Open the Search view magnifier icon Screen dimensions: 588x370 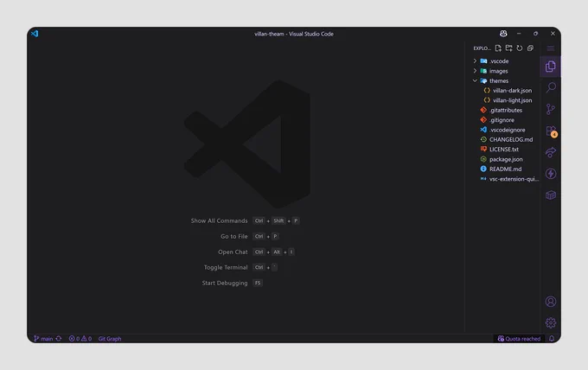pyautogui.click(x=551, y=87)
